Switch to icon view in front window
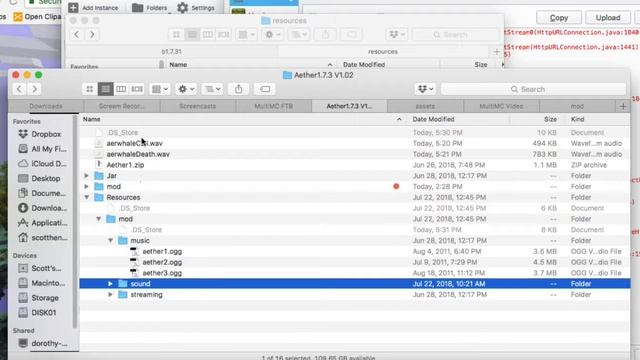Viewport: 640px width, 360px height. [90, 89]
